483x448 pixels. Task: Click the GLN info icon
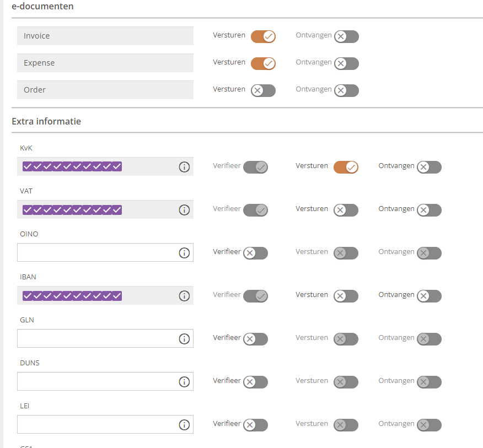tap(184, 339)
